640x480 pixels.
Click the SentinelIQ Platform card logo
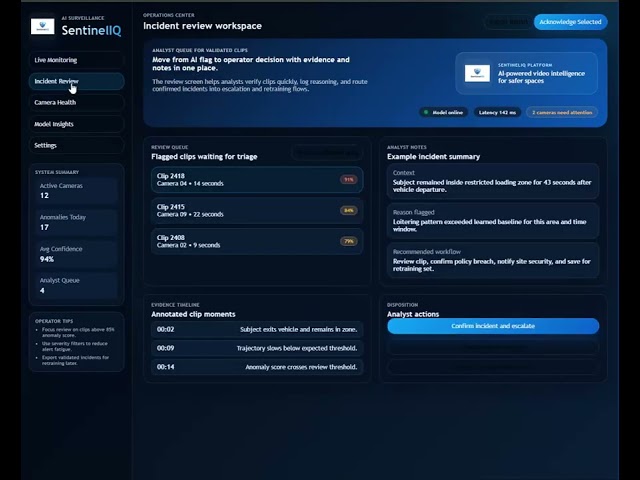tap(477, 73)
